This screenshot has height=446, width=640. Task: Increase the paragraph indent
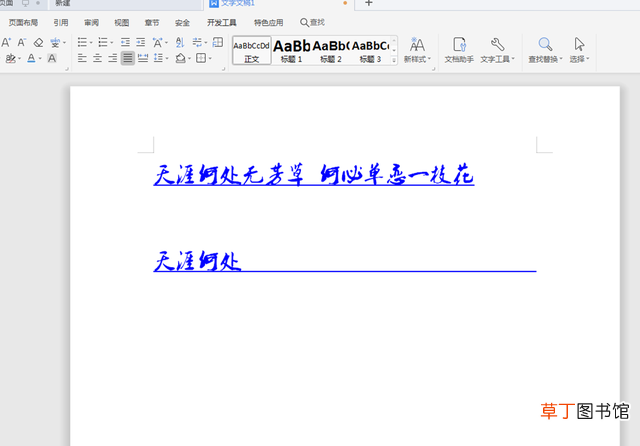tap(141, 42)
